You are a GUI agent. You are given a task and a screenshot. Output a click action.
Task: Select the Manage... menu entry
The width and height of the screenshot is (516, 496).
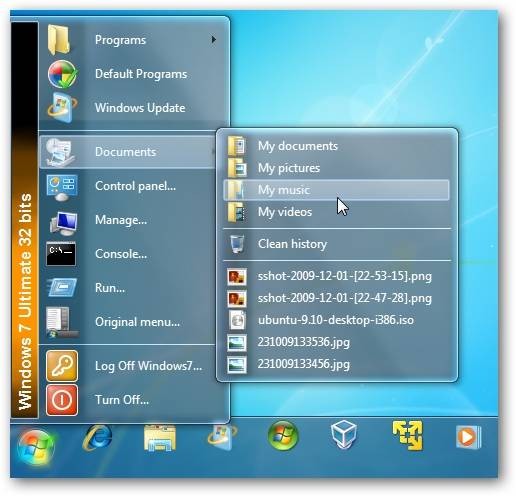(121, 220)
